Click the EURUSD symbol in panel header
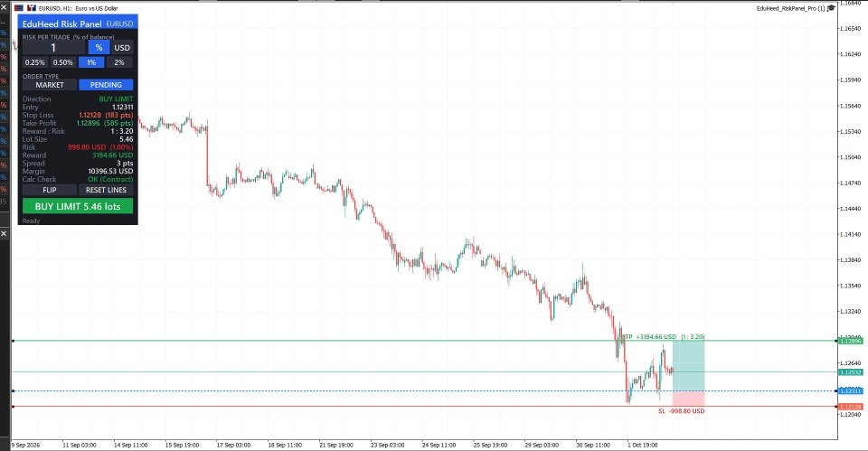868x451 pixels. pos(119,23)
